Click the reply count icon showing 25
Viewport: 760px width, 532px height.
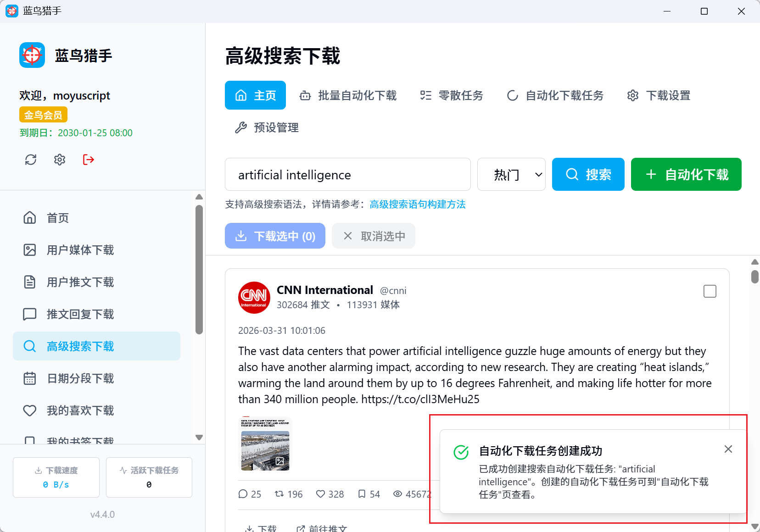click(x=243, y=494)
